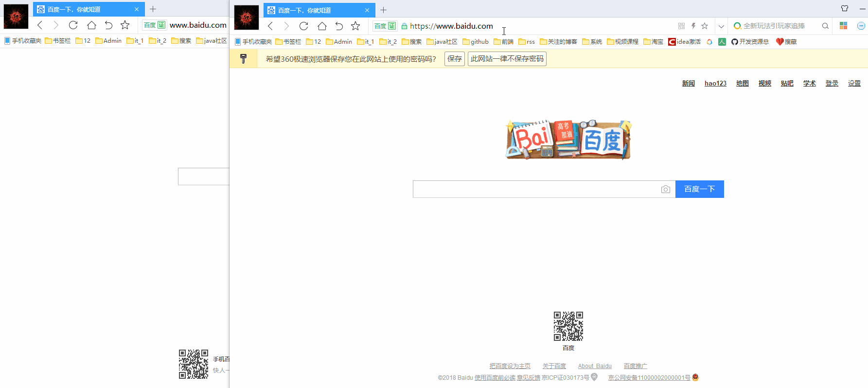Viewport: 868px width, 388px height.
Task: Reload page in the left browser window
Action: tap(73, 25)
